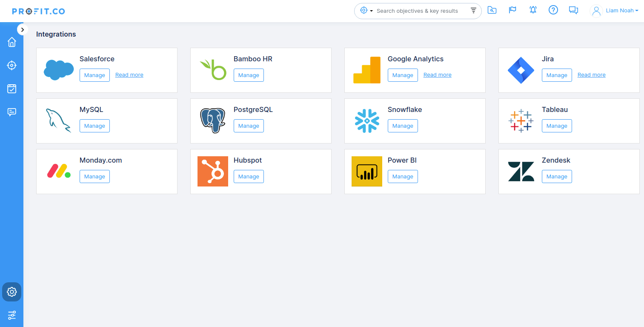Image resolution: width=644 pixels, height=327 pixels.
Task: Expand the left sidebar with the arrow button
Action: (23, 29)
